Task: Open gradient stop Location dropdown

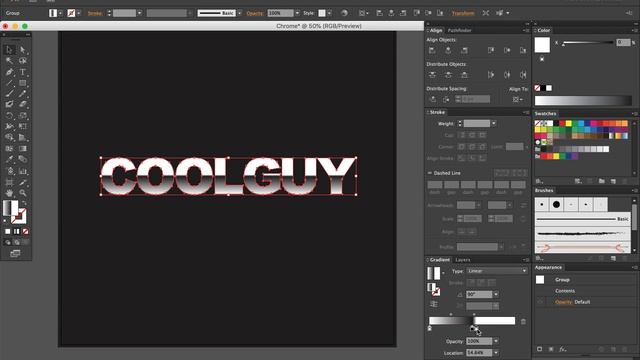Action: coord(496,352)
